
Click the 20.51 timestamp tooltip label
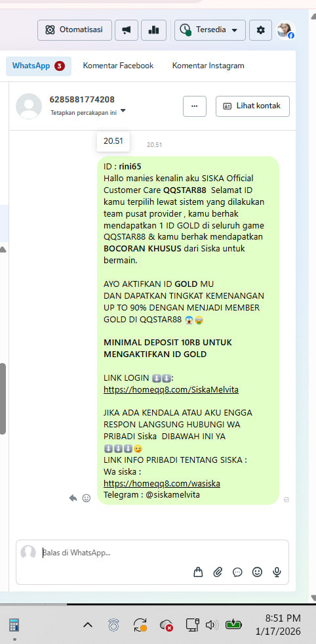tap(113, 141)
